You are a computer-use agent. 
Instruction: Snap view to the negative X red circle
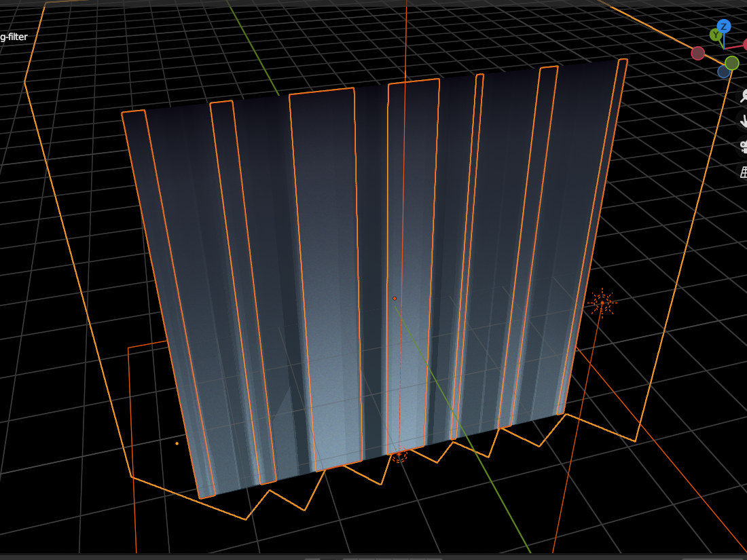point(698,53)
